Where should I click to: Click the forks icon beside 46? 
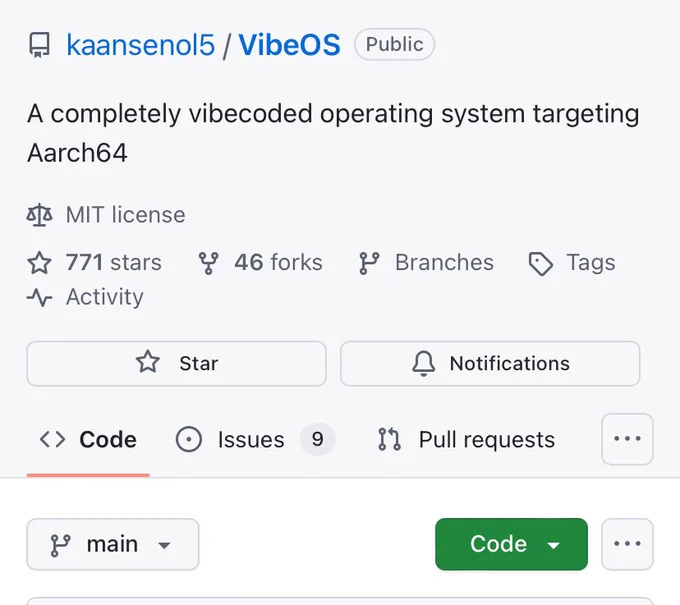coord(209,263)
